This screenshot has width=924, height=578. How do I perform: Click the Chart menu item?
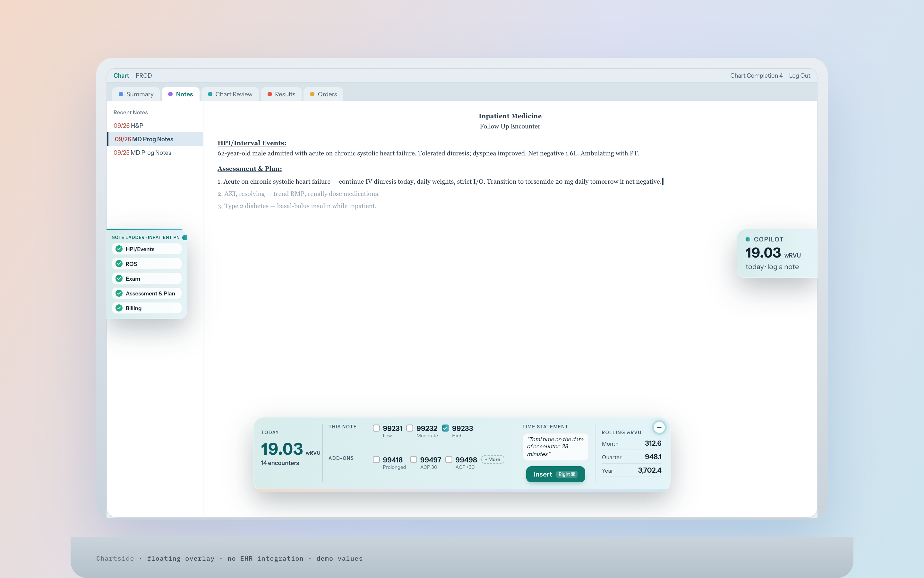(x=121, y=76)
